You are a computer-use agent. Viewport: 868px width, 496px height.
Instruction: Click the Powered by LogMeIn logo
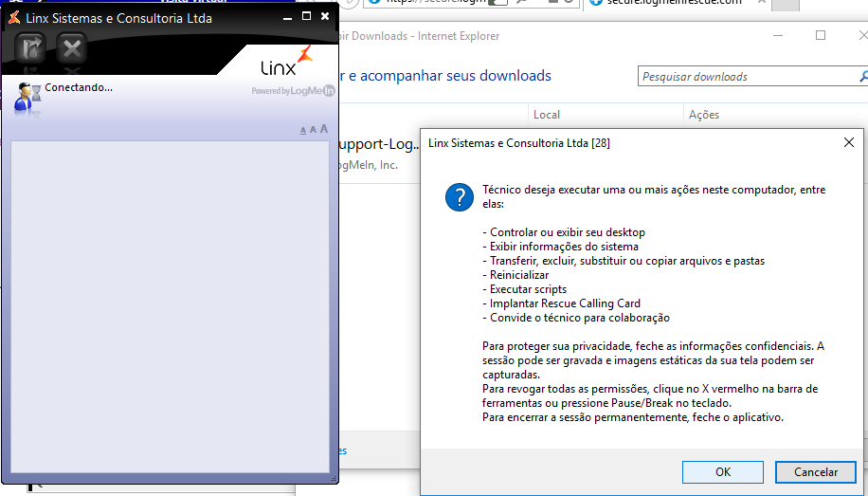pyautogui.click(x=294, y=91)
